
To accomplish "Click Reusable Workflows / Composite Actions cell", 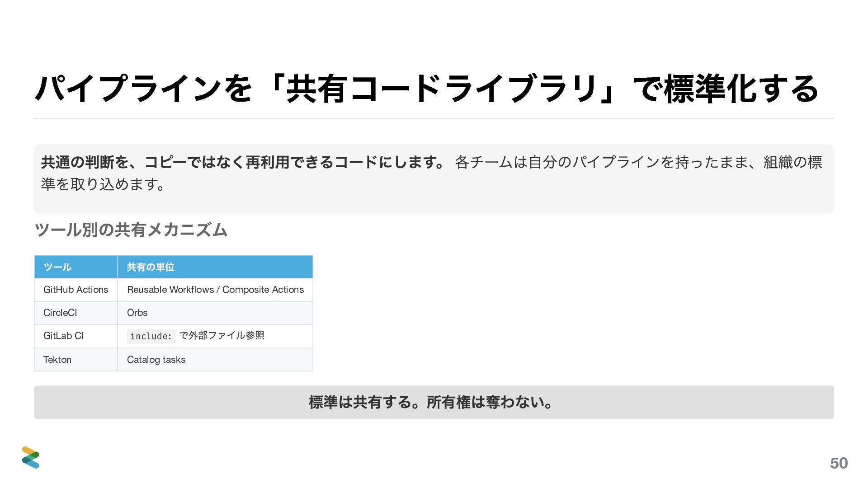I will [x=215, y=290].
